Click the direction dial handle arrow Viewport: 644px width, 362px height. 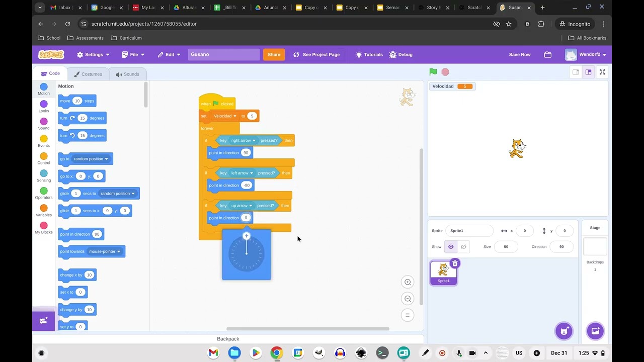coord(247,236)
